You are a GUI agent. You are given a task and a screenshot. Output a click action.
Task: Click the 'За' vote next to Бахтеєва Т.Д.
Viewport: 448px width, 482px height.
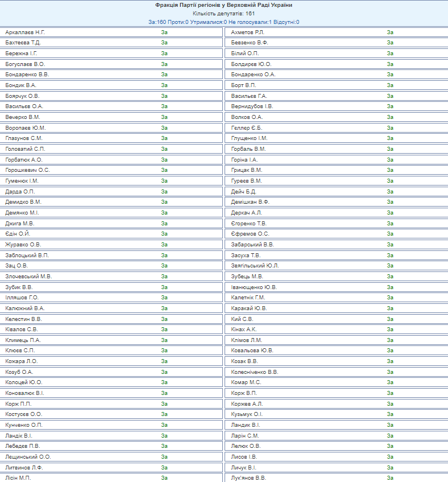(x=164, y=43)
